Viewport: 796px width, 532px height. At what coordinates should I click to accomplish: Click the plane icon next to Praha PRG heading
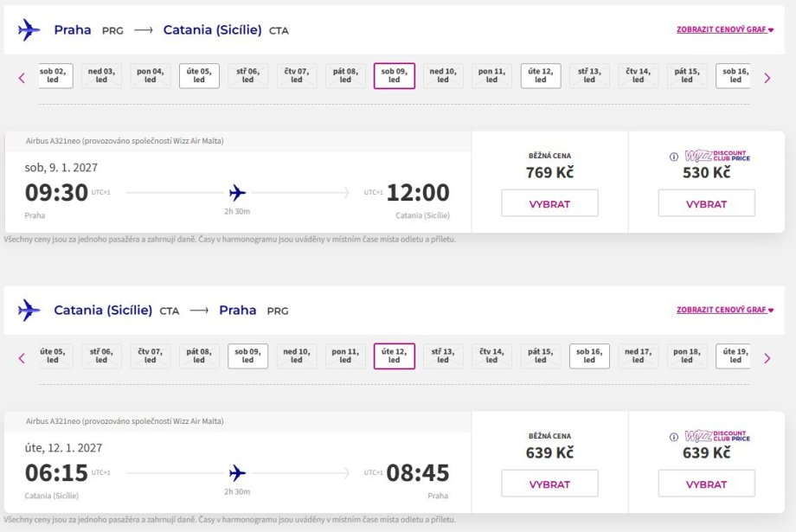(29, 30)
